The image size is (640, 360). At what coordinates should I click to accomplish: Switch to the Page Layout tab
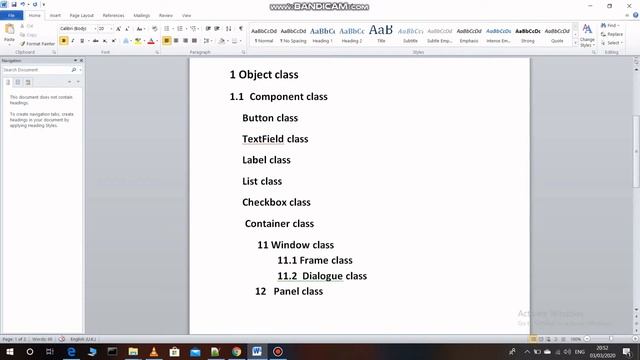82,16
